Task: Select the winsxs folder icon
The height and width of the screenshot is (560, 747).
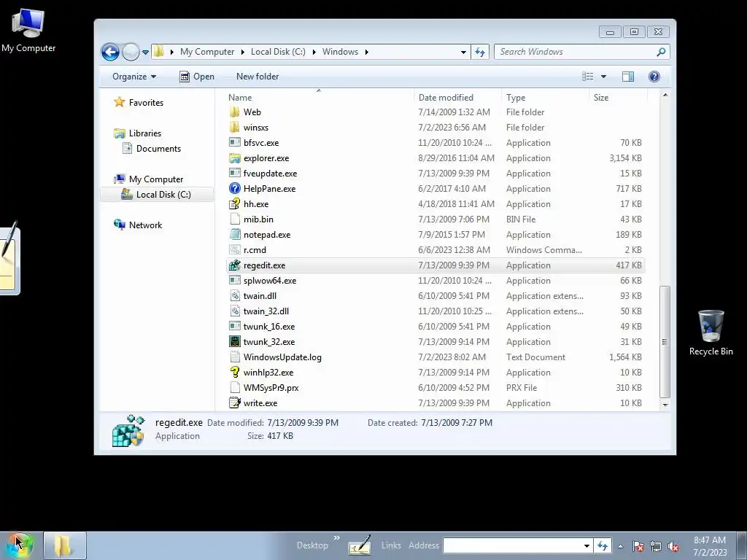Action: click(234, 127)
